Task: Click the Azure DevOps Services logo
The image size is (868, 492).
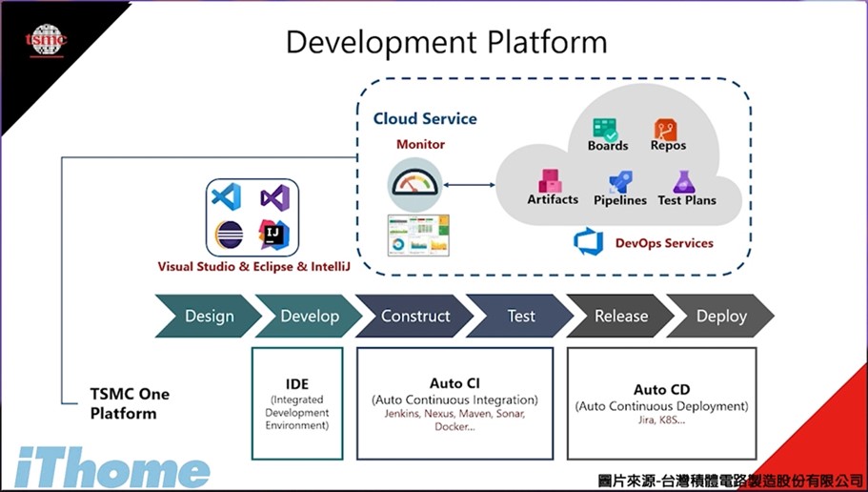Action: tap(589, 241)
